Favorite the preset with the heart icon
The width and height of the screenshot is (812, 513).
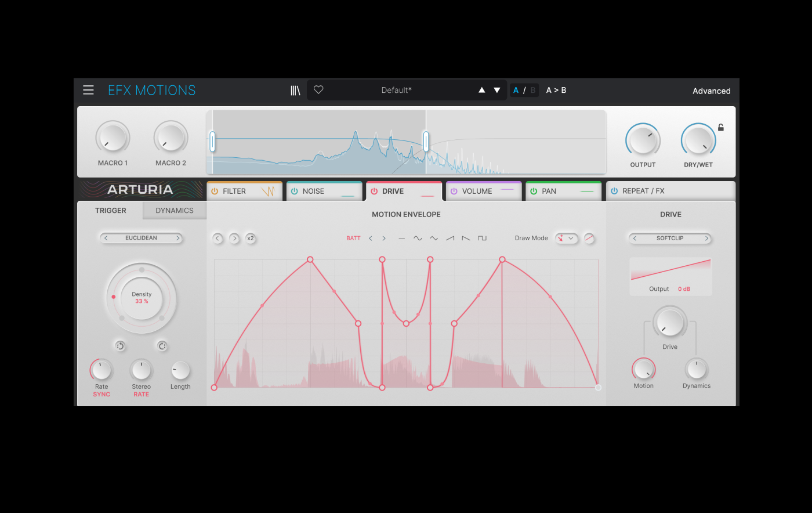[x=318, y=89]
